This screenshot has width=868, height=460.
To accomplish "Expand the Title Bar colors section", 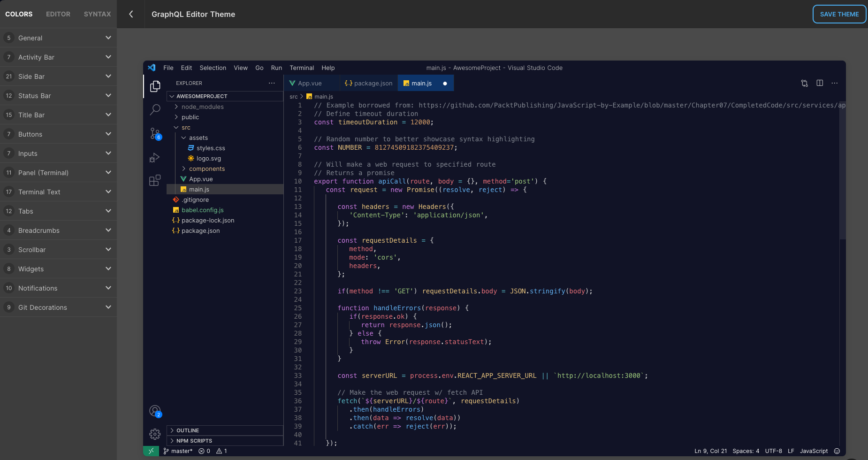I will (x=58, y=115).
